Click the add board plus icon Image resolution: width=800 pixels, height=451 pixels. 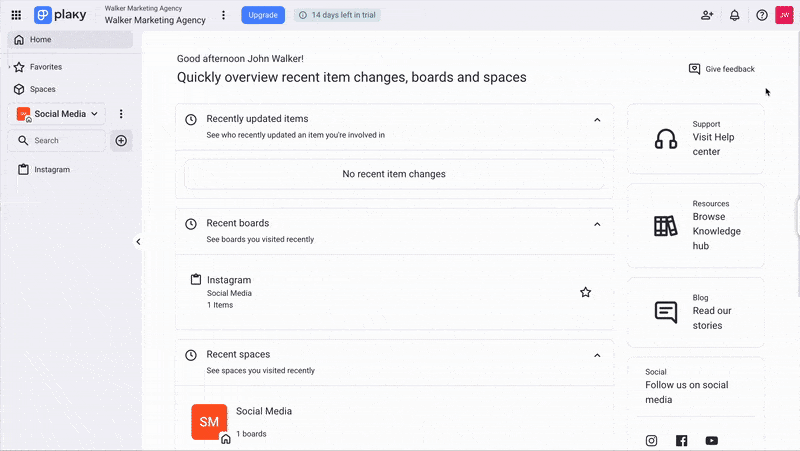click(x=121, y=141)
